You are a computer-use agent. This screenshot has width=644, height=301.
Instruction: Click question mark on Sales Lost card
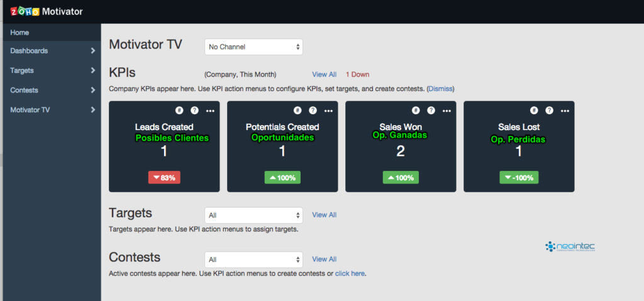(x=549, y=110)
